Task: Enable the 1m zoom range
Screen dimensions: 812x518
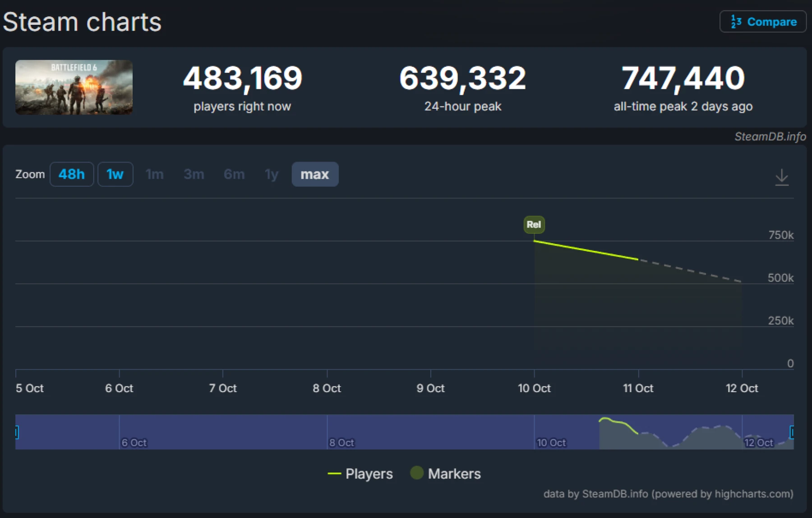Action: coord(155,174)
